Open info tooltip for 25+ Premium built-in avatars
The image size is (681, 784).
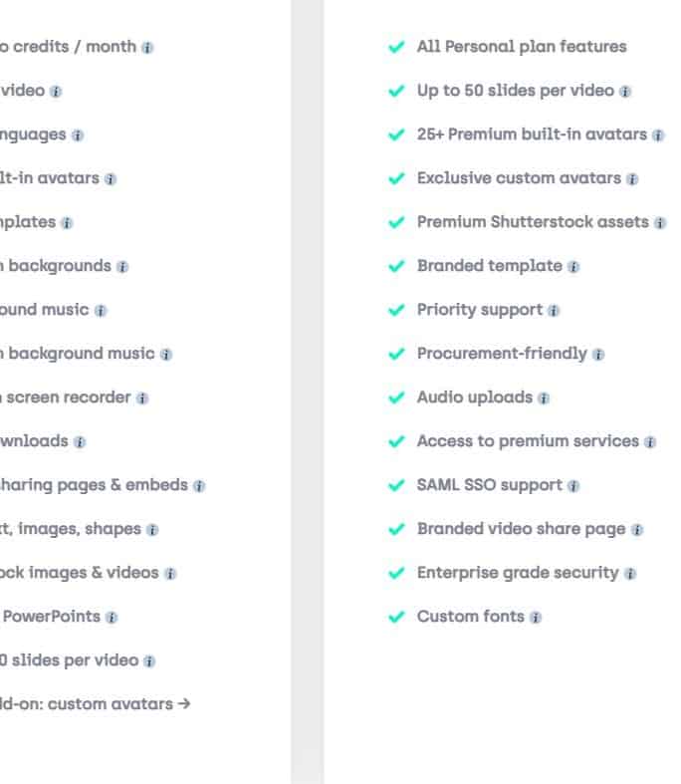click(x=658, y=135)
